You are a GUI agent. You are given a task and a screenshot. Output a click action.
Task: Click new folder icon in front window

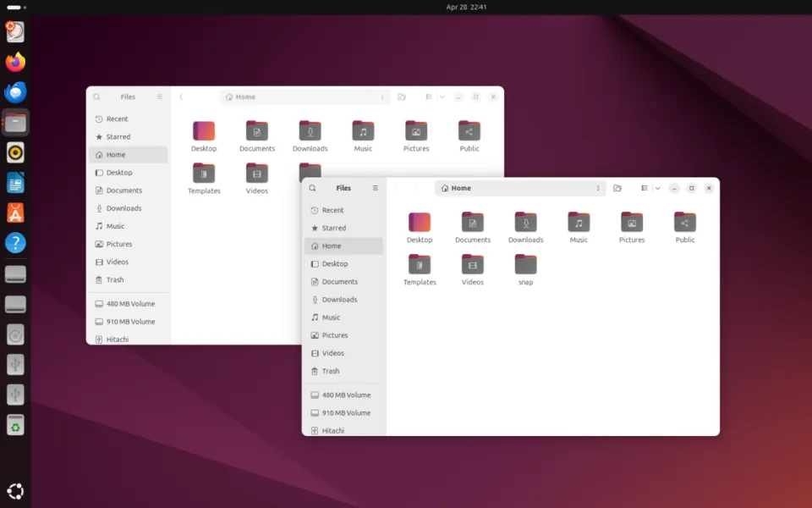(617, 188)
